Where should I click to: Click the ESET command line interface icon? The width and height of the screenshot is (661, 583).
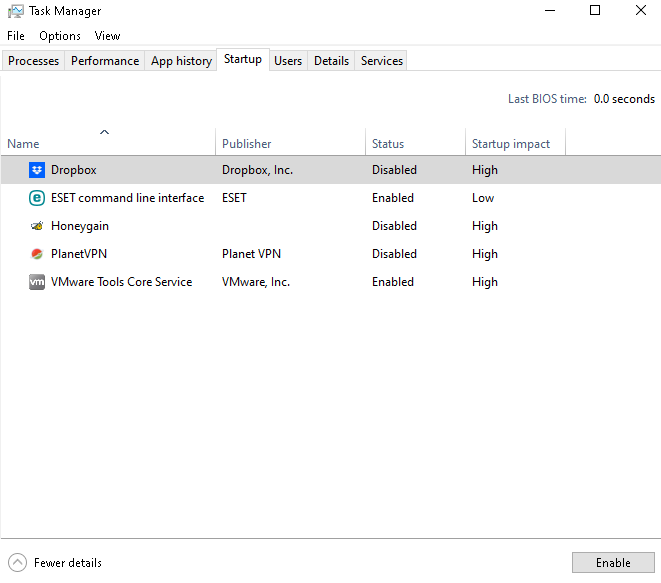coord(37,198)
